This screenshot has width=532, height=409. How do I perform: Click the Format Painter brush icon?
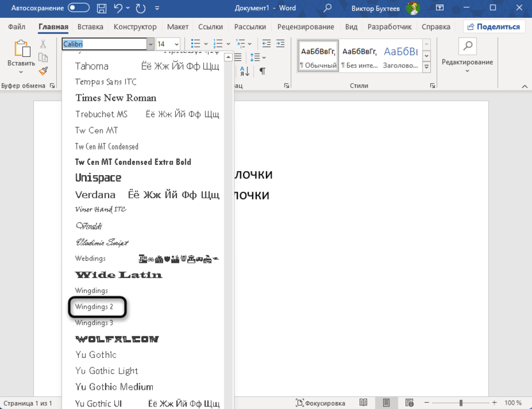pyautogui.click(x=43, y=71)
